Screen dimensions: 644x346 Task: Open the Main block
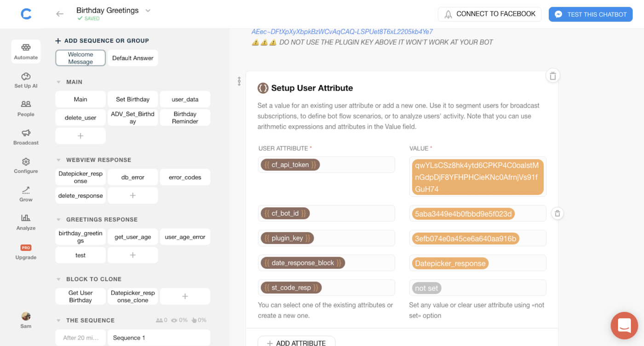pyautogui.click(x=80, y=99)
